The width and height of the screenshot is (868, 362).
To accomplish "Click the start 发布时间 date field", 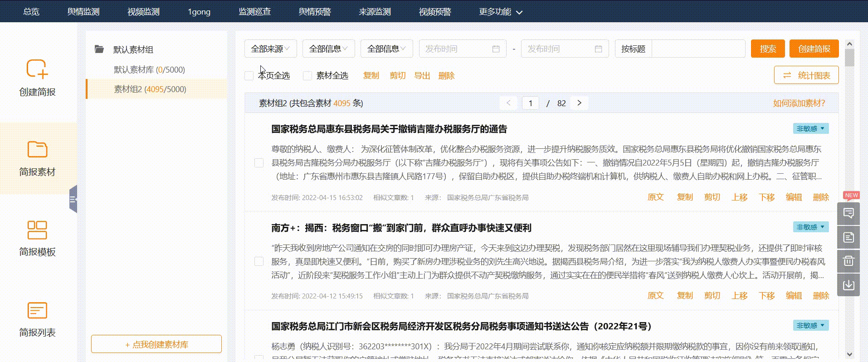I will tap(463, 49).
